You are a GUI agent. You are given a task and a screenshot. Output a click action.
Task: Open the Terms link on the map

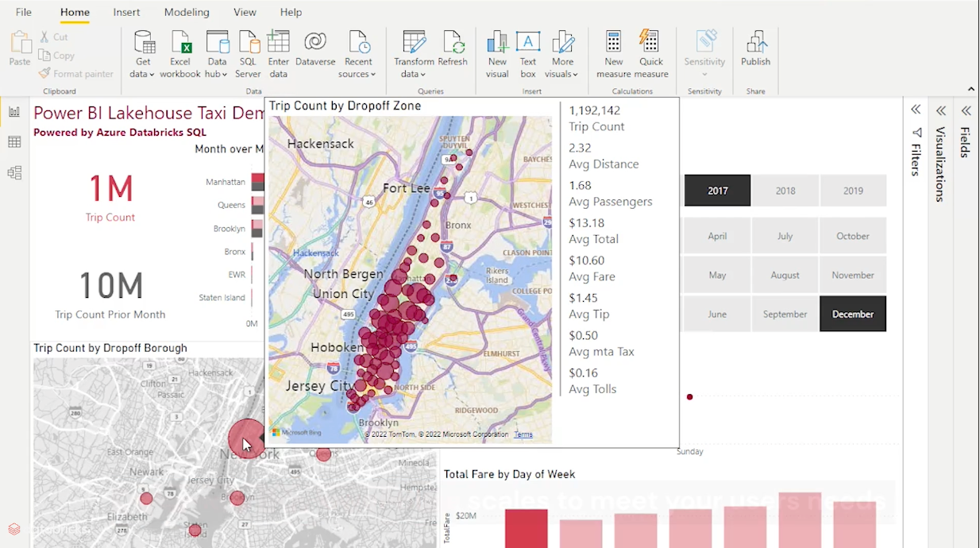(523, 434)
